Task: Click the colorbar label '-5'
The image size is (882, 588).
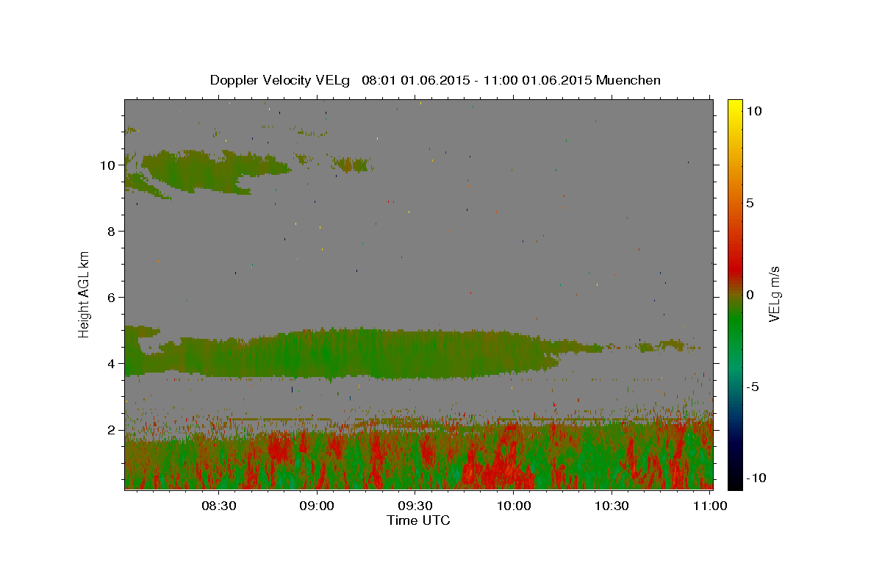Action: tap(752, 387)
